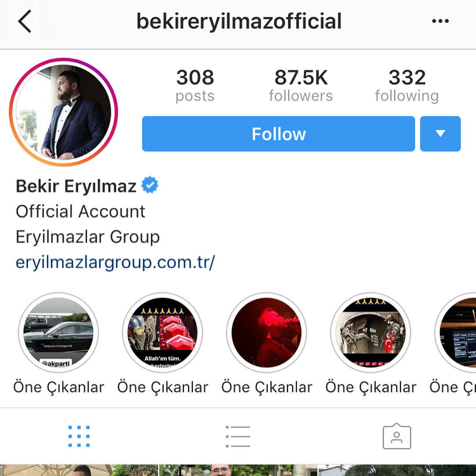
Task: Open the tagged photos icon
Action: [397, 436]
